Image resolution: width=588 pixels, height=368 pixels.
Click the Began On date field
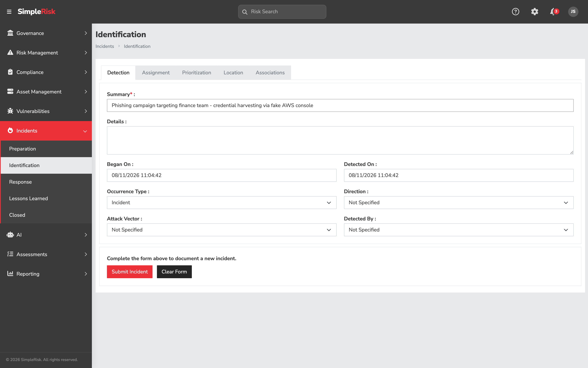[222, 175]
